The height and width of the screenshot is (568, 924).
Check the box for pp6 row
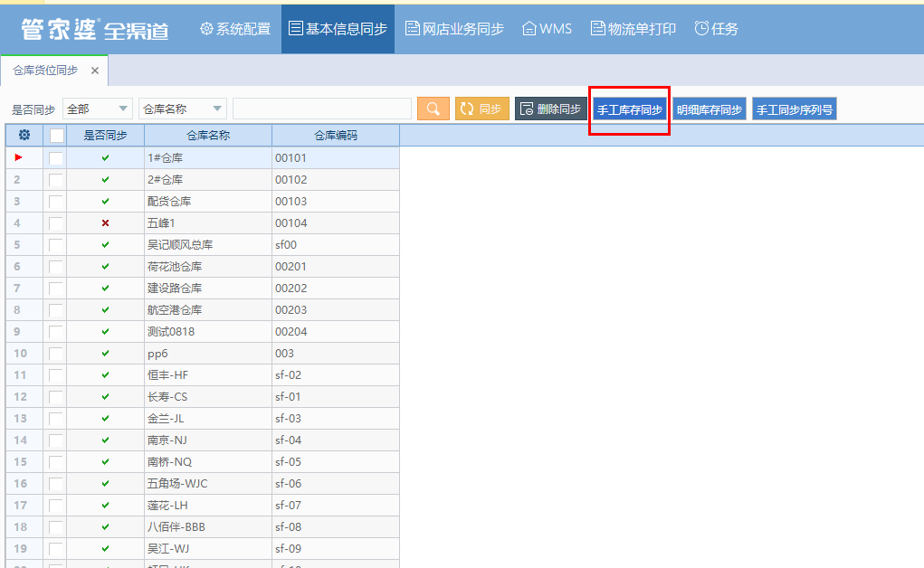(x=56, y=354)
